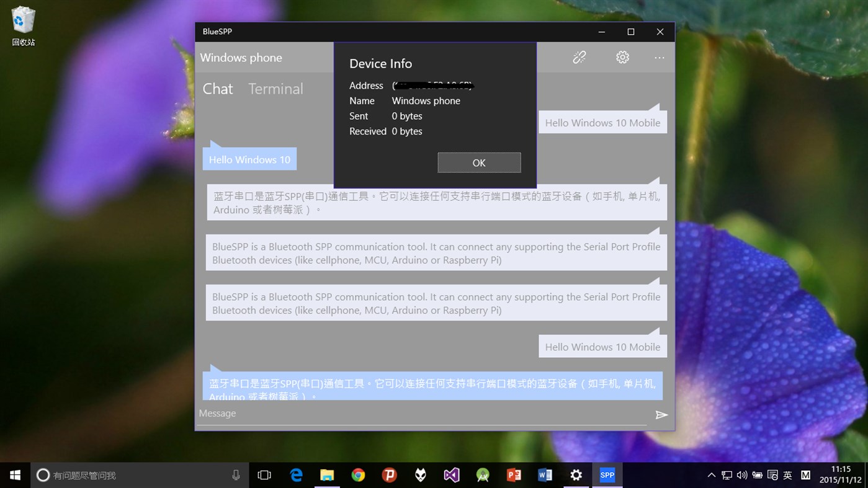Open Task View from the taskbar
868x488 pixels.
(x=264, y=474)
